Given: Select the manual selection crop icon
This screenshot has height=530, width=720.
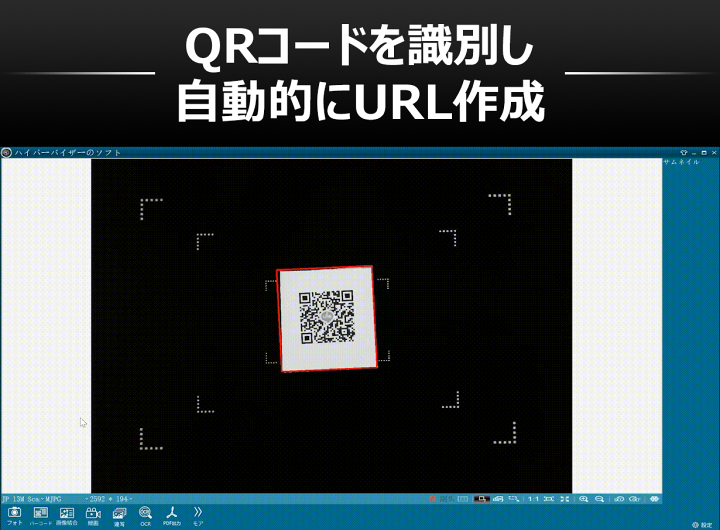Looking at the screenshot, I should click(514, 499).
